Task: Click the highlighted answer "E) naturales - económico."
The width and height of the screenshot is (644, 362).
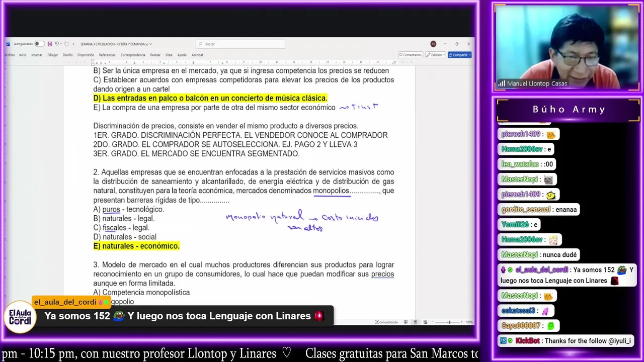Action: coord(136,246)
